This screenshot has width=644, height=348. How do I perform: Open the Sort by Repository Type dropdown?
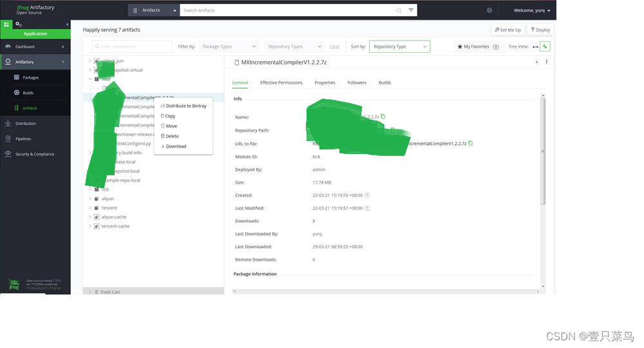click(400, 46)
